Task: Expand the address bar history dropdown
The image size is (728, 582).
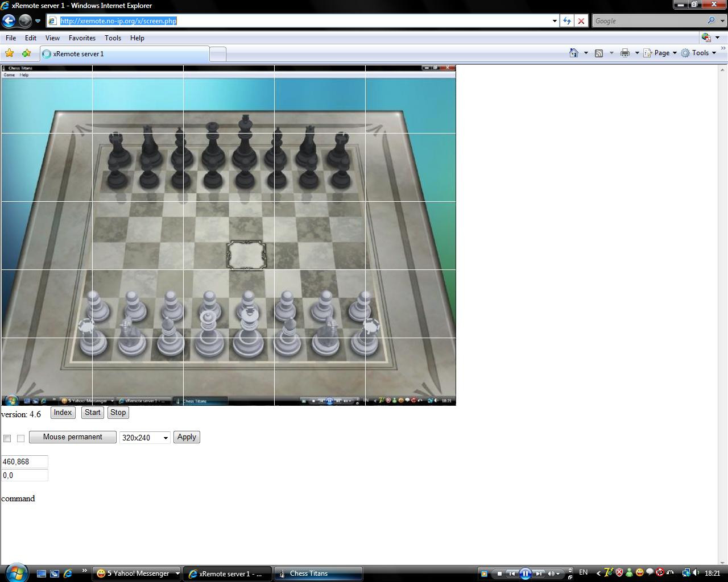Action: 555,21
